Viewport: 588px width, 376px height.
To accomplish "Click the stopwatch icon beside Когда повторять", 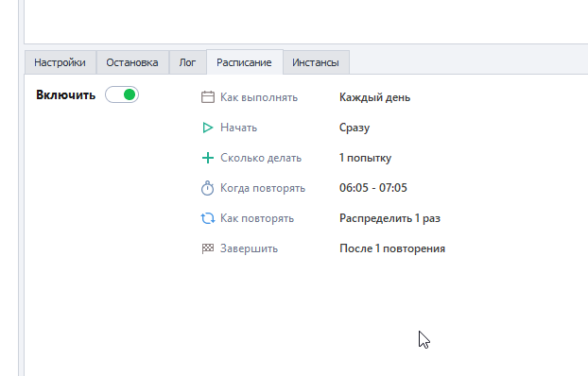I will [x=207, y=188].
